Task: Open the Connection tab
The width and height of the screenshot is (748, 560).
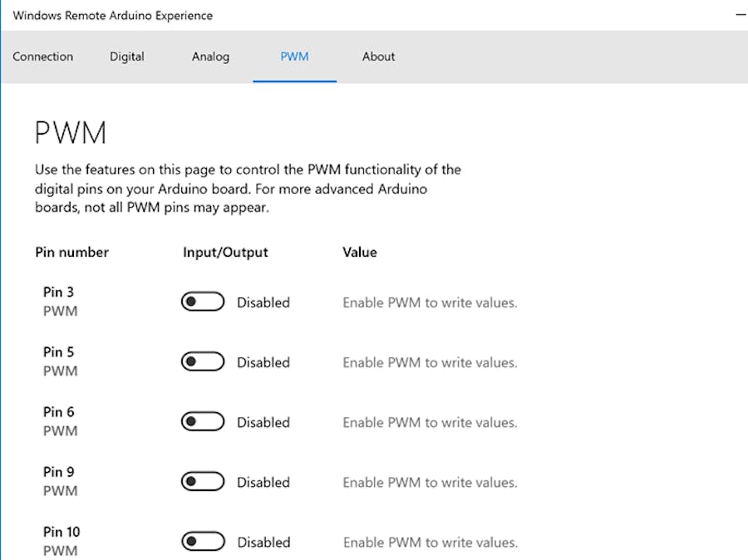Action: [x=43, y=56]
